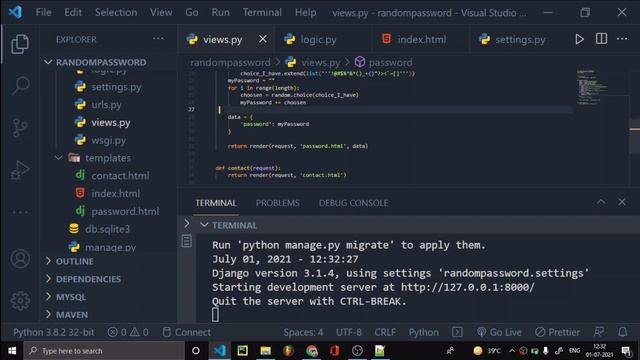Image resolution: width=640 pixels, height=360 pixels.
Task: Open settings.py in explorer tree
Action: point(116,87)
